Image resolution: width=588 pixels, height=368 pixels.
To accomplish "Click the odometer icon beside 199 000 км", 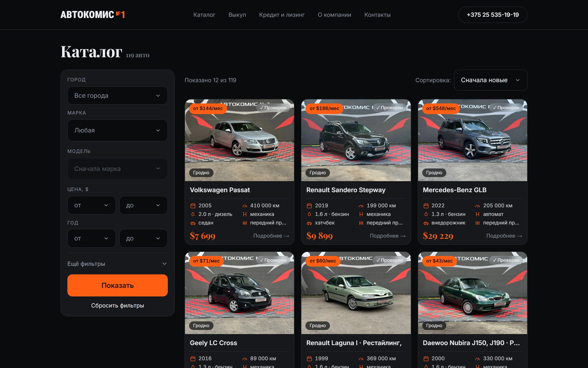I will point(361,206).
